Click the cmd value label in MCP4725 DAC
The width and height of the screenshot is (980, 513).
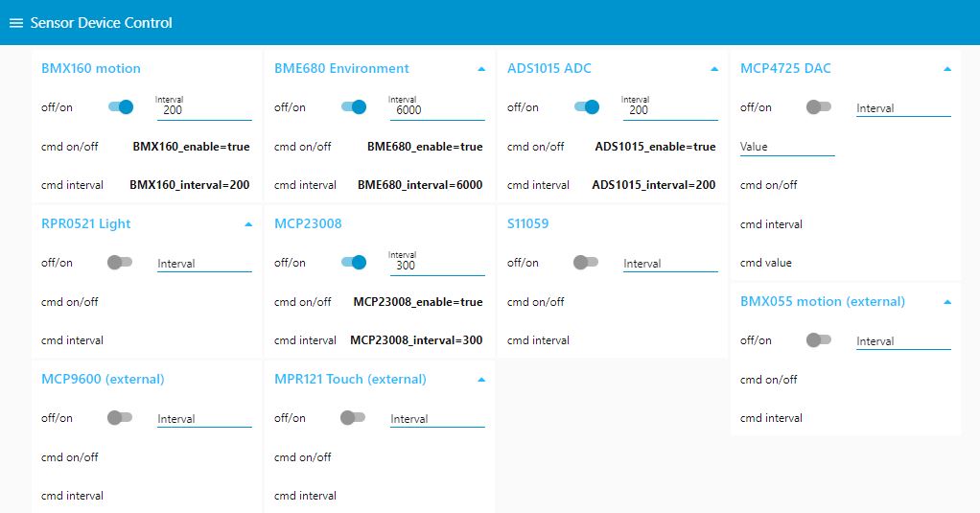coord(765,263)
